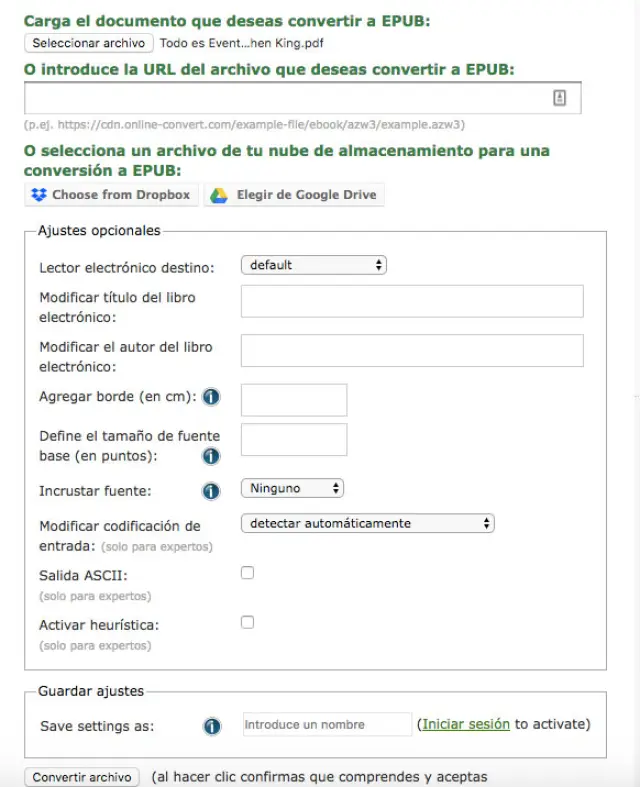Open the Lector electrónico destino dropdown
Screen dimensions: 640x787
tap(313, 265)
